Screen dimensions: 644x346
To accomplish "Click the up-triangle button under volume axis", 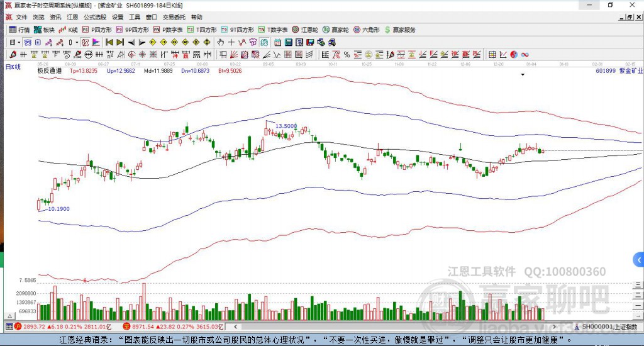I will [x=10, y=316].
